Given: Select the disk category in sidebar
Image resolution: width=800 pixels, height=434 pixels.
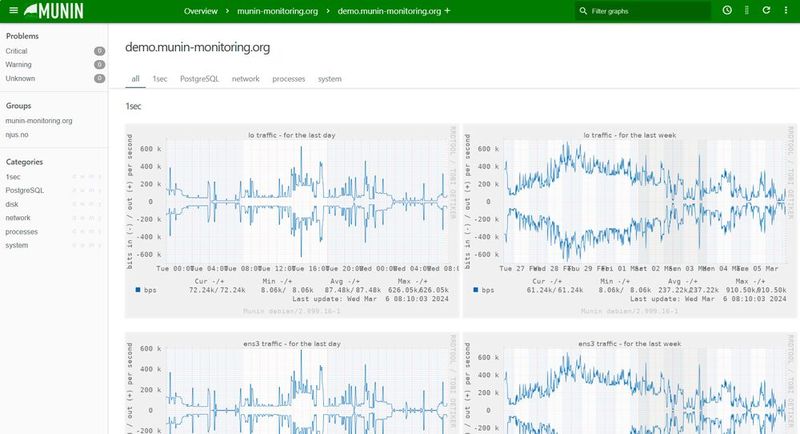Looking at the screenshot, I should tap(14, 203).
